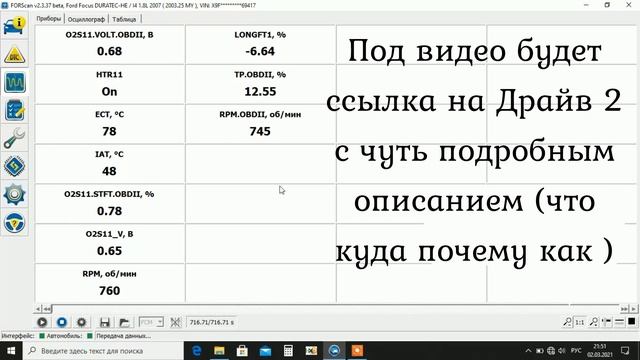640x360 pixels.
Task: Switch the РУС input language indicator
Action: click(576, 351)
